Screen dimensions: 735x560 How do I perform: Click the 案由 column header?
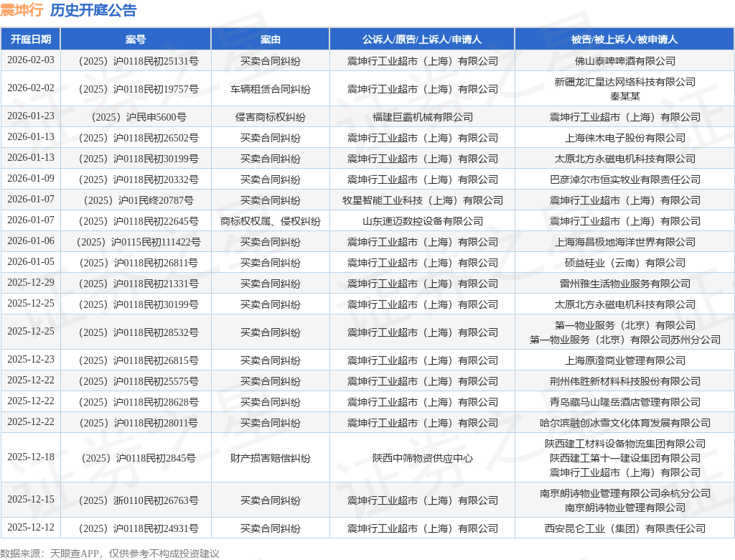pyautogui.click(x=271, y=39)
